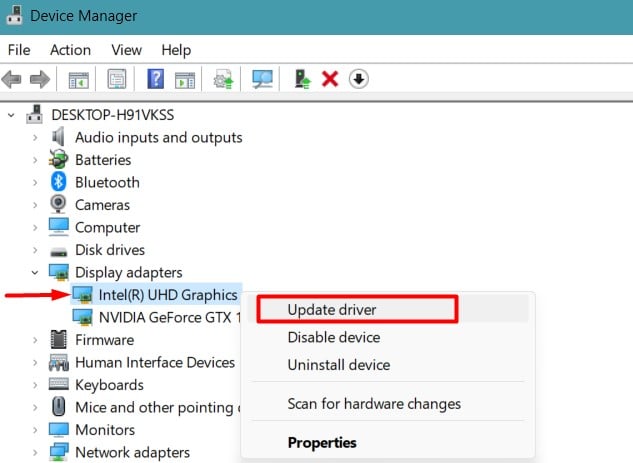
Task: Select the Keyboards category label
Action: click(x=109, y=385)
